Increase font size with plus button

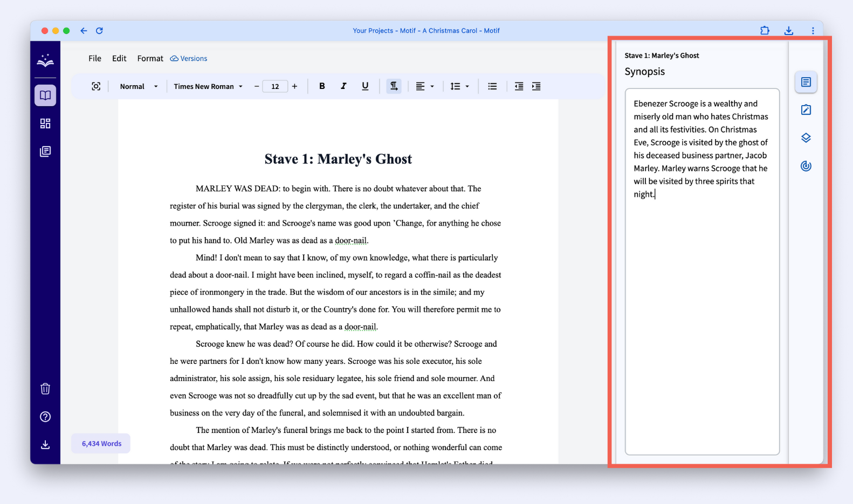pyautogui.click(x=294, y=86)
